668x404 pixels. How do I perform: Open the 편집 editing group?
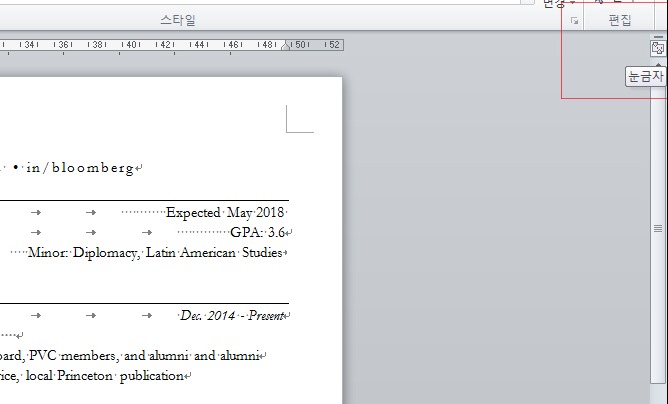(620, 20)
